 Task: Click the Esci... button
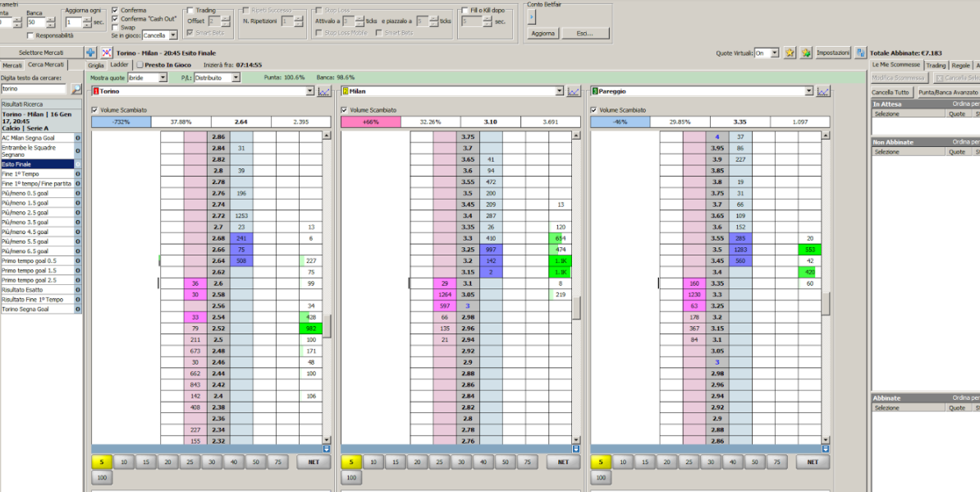click(586, 33)
